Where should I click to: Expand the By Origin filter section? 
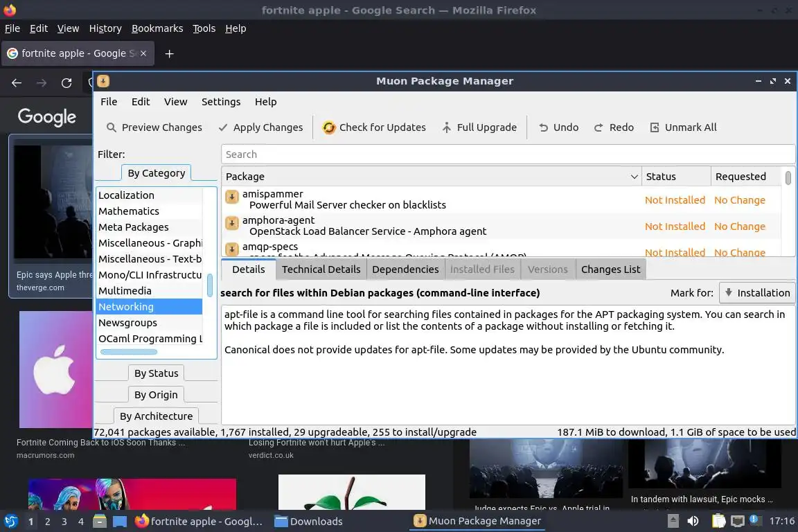click(157, 395)
